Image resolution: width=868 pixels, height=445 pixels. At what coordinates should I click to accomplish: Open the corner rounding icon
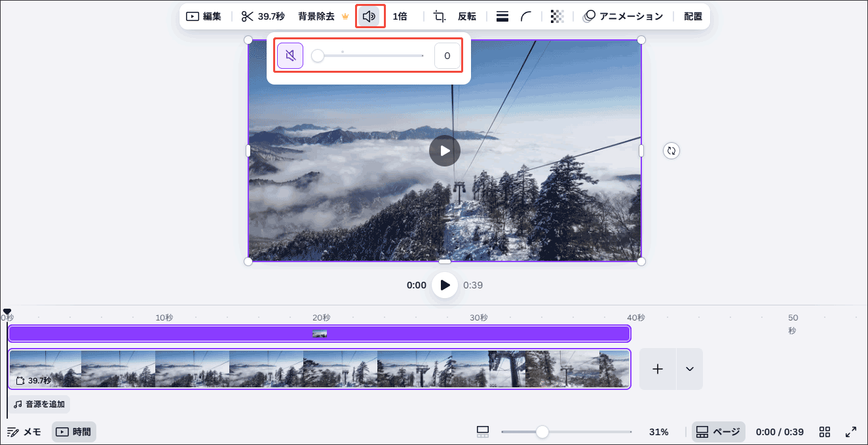coord(526,16)
